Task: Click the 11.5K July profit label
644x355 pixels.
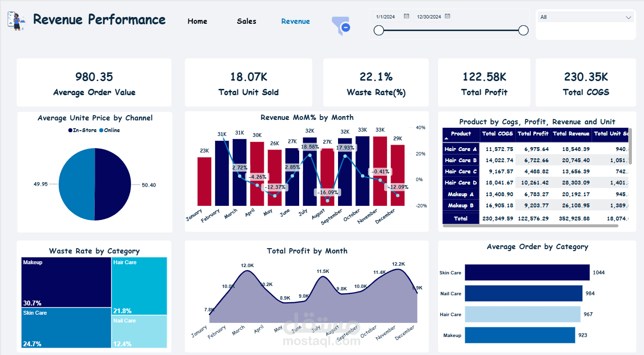Action: [323, 271]
